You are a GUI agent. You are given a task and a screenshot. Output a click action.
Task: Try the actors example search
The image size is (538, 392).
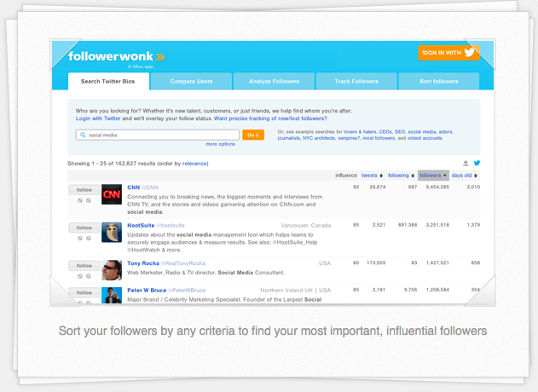pos(445,132)
